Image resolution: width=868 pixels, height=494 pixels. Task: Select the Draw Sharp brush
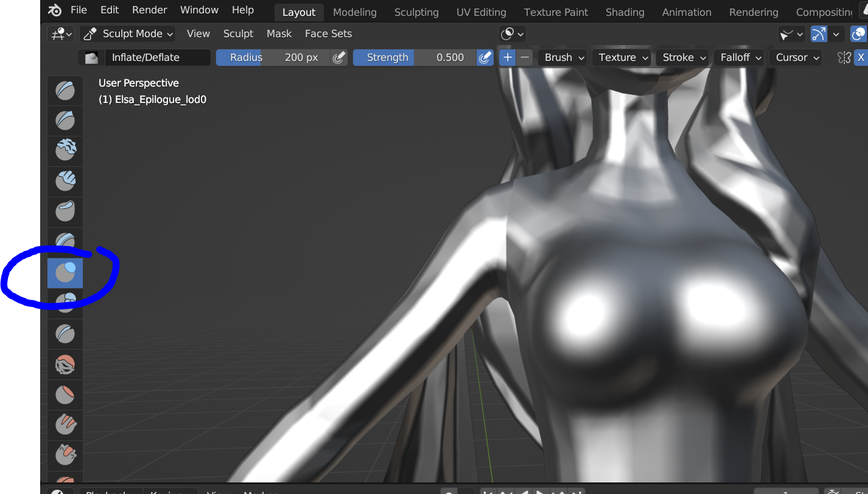pyautogui.click(x=65, y=121)
